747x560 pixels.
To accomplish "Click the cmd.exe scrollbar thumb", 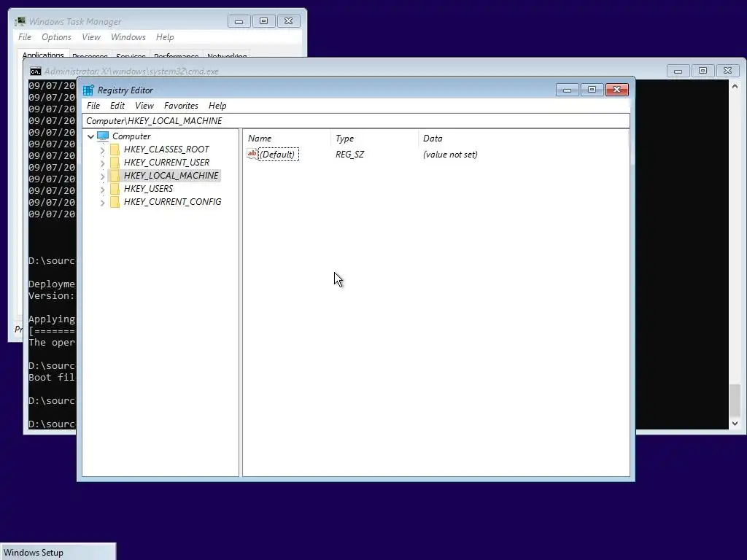I will pos(735,400).
